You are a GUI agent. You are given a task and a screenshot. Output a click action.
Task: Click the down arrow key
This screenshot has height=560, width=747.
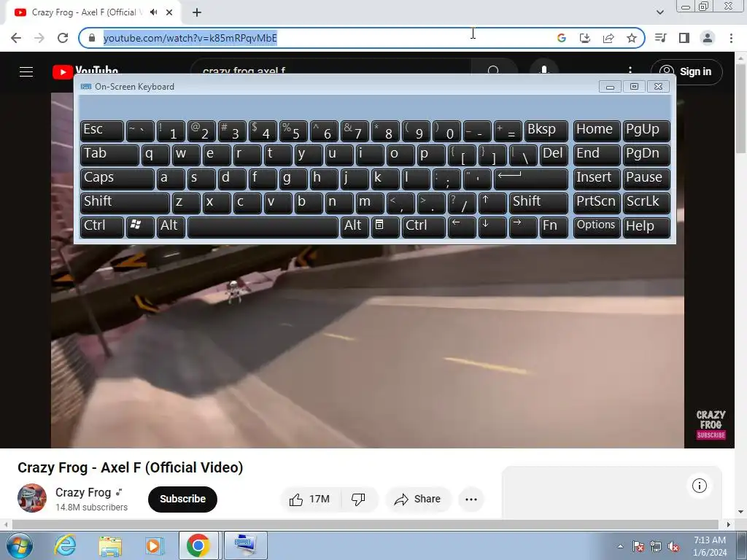[492, 226]
